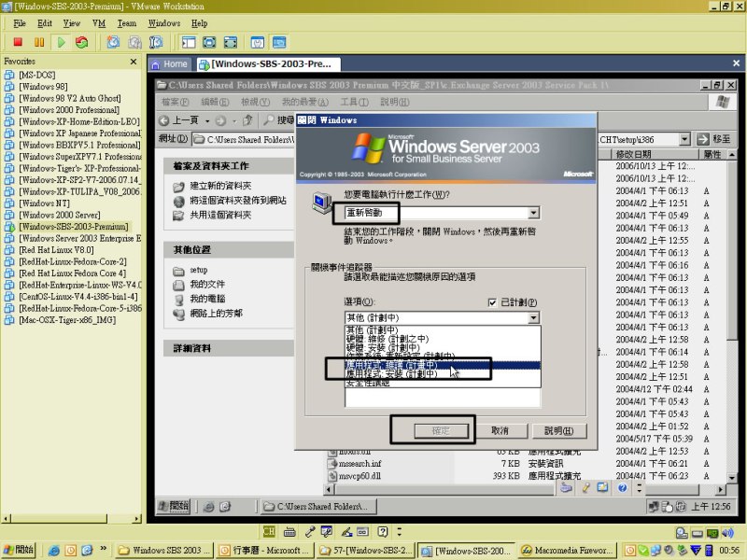Open the 行事曆 - Microsoft taskbar button
This screenshot has height=560, width=747.
[x=263, y=551]
